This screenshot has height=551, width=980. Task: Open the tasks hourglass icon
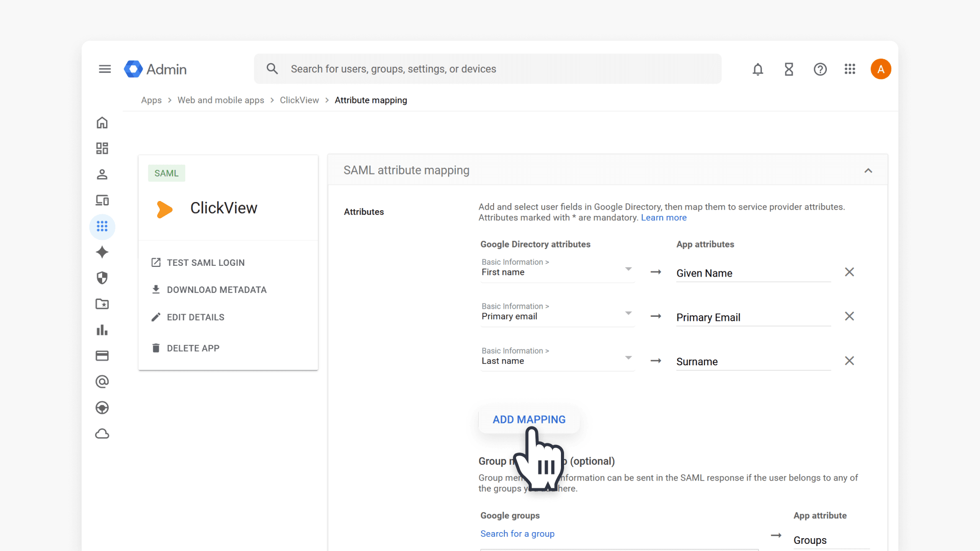tap(789, 69)
